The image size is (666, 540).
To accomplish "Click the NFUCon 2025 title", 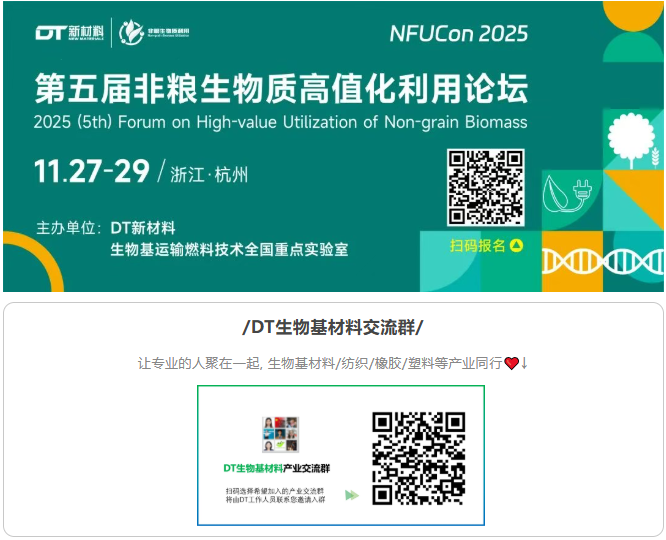I will tap(459, 34).
